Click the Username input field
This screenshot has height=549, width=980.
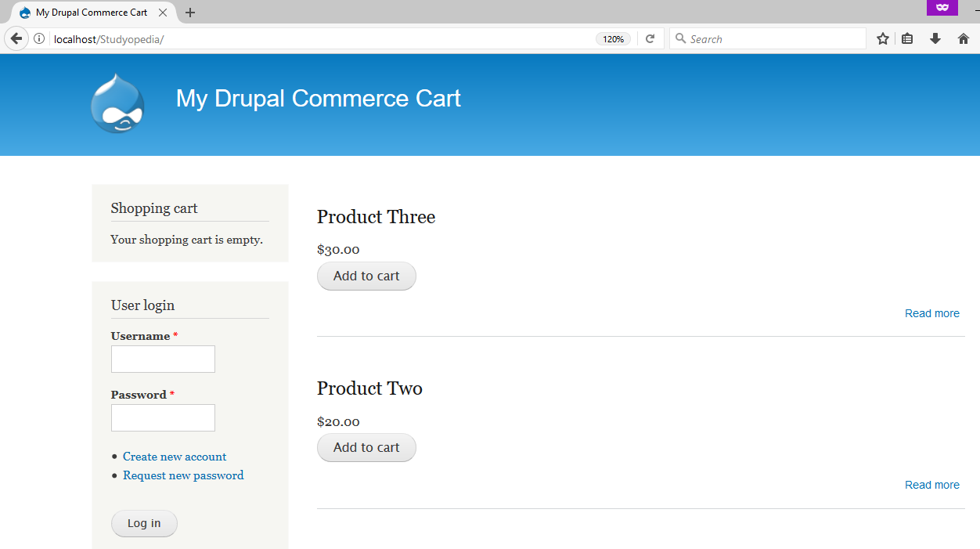coord(163,359)
